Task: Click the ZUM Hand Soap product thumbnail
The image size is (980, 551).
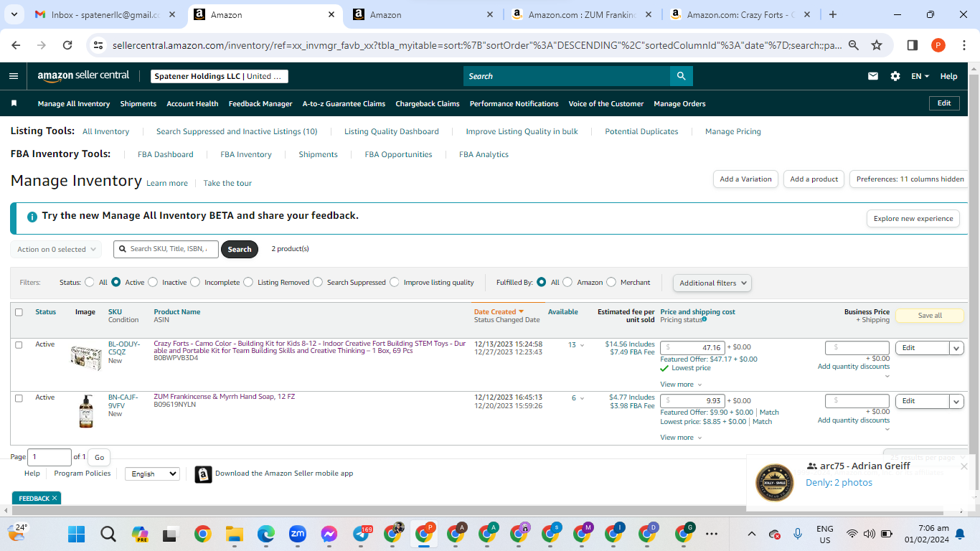Action: coord(86,411)
